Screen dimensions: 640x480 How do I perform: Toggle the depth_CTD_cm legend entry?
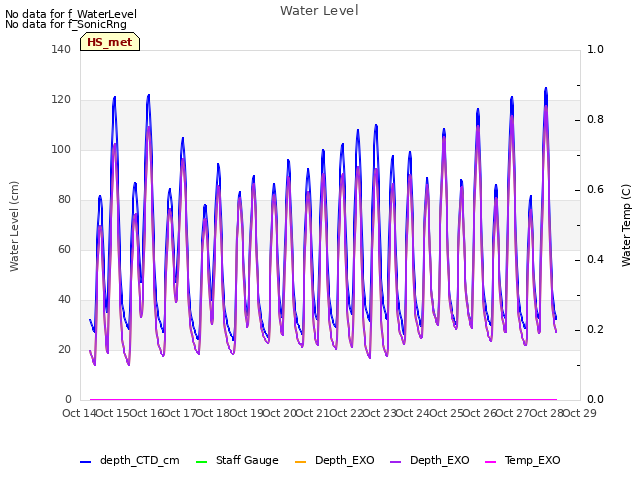[x=130, y=460]
